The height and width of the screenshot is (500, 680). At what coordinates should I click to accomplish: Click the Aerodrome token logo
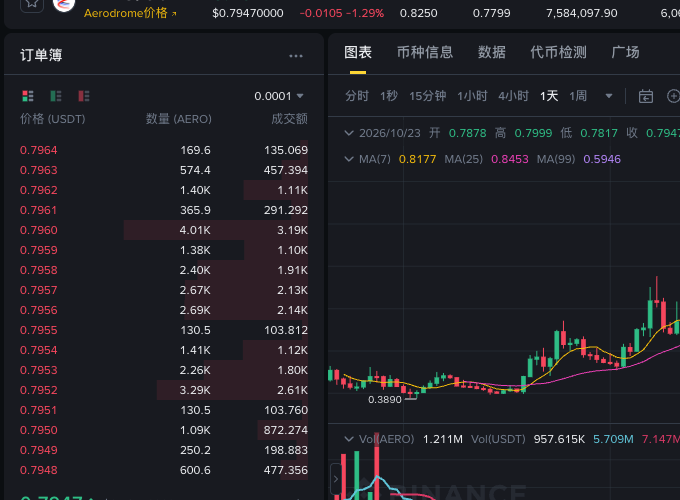point(64,4)
